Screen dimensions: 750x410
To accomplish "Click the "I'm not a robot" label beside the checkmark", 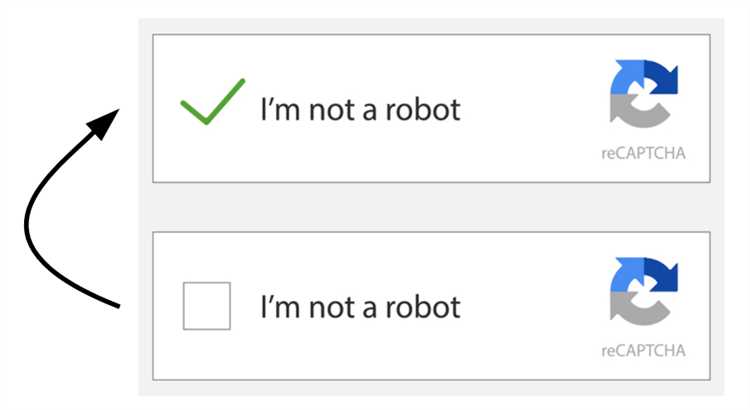I will (360, 110).
